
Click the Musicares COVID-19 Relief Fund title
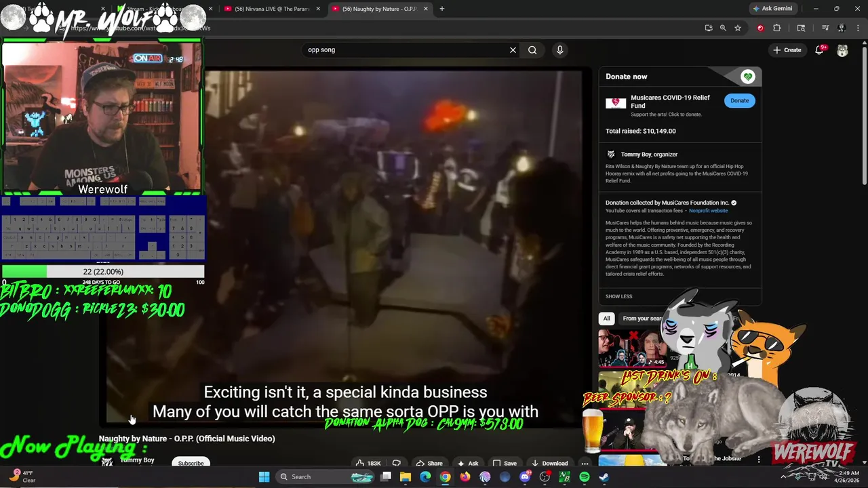coord(670,102)
